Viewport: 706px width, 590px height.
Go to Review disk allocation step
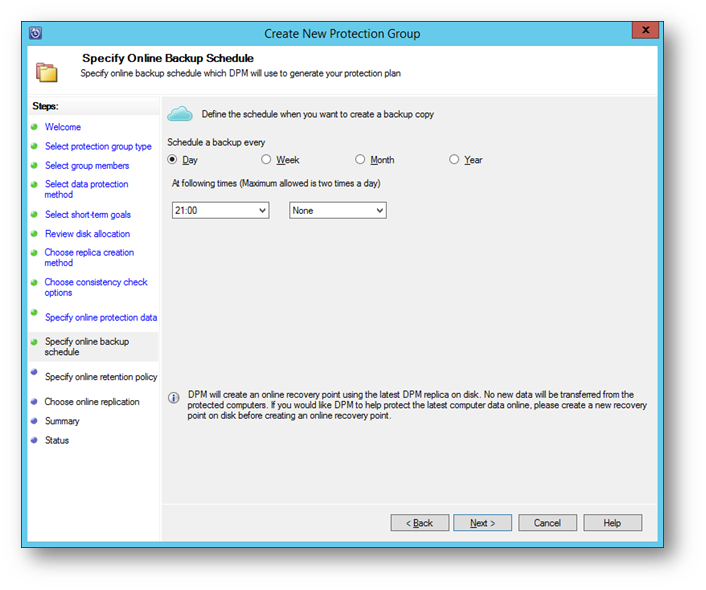[87, 234]
